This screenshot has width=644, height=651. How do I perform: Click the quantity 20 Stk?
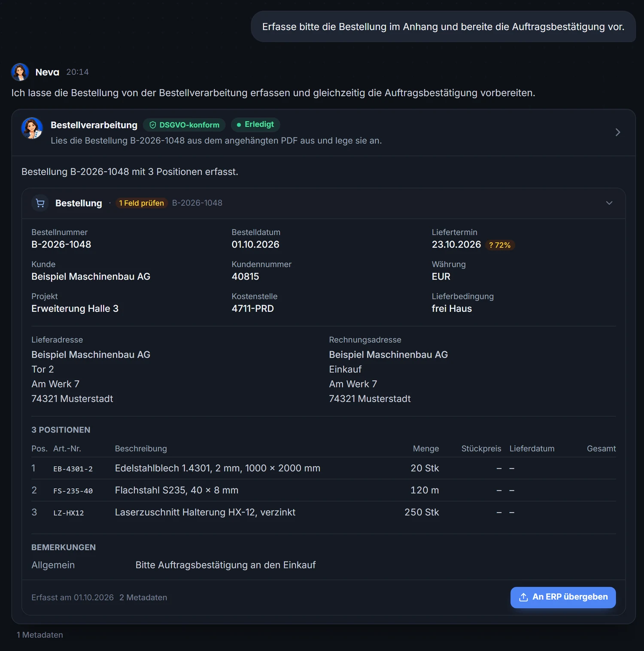425,468
